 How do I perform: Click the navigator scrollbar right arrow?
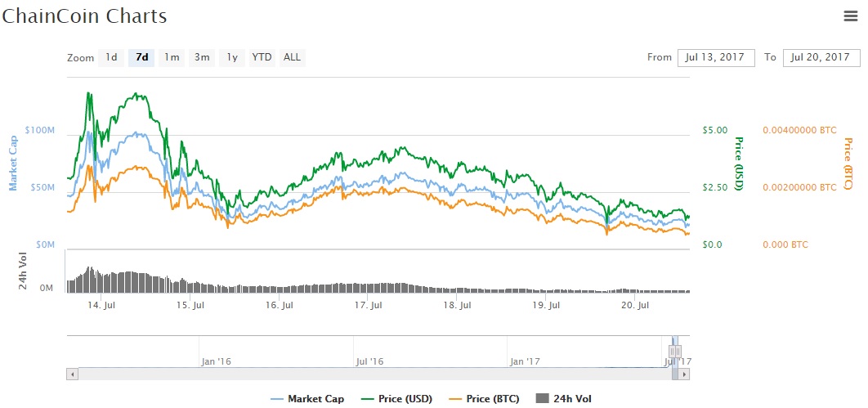(x=685, y=374)
